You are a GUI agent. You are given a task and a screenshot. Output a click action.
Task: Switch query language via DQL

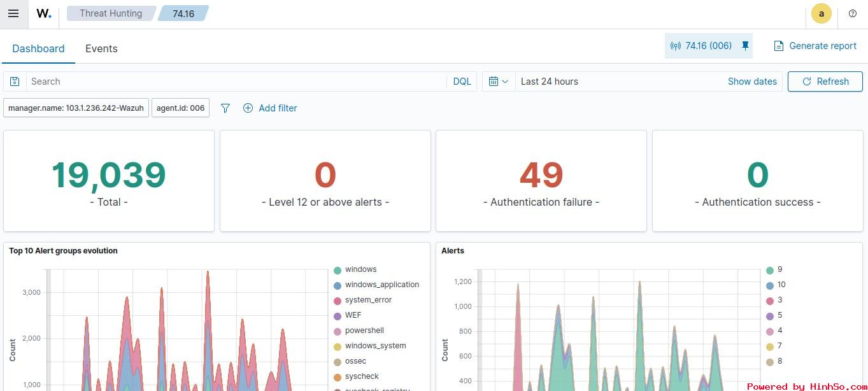pos(462,82)
